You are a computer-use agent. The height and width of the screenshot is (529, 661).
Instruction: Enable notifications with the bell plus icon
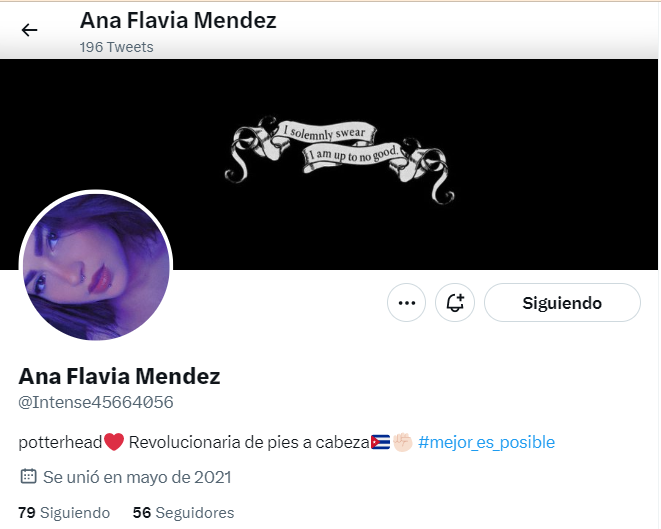(455, 303)
